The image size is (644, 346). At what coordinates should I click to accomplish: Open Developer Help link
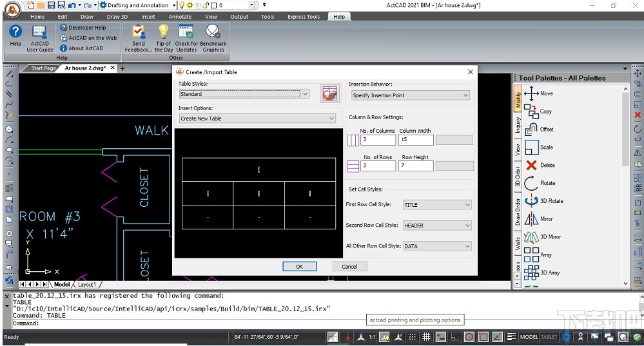tap(83, 28)
